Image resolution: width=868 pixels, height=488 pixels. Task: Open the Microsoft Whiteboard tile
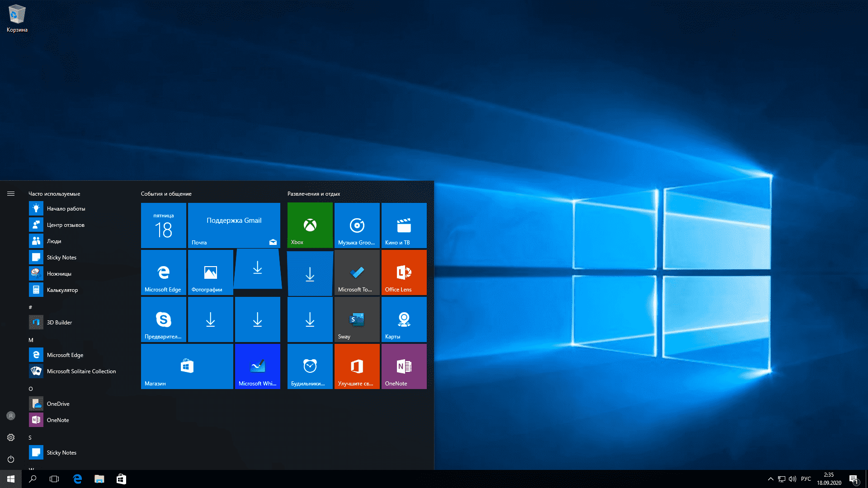(258, 366)
